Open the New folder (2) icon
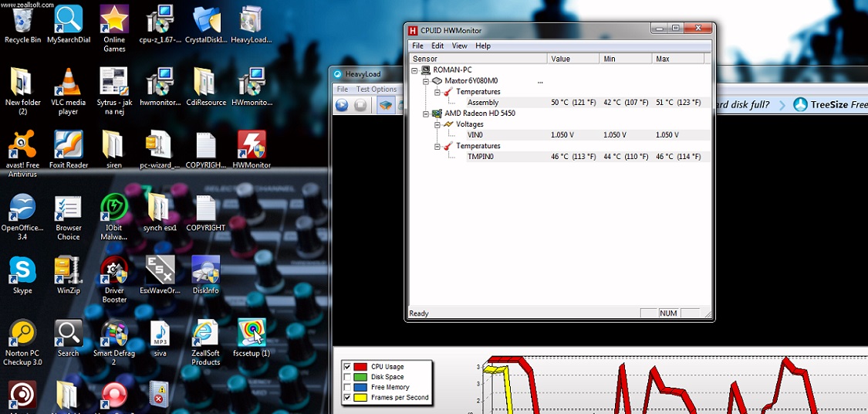Image resolution: width=868 pixels, height=414 pixels. tap(22, 91)
